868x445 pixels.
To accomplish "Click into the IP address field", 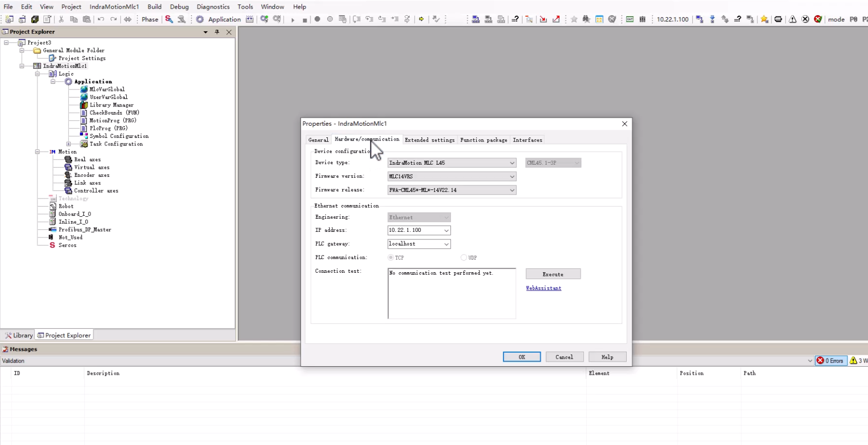I will tap(415, 230).
